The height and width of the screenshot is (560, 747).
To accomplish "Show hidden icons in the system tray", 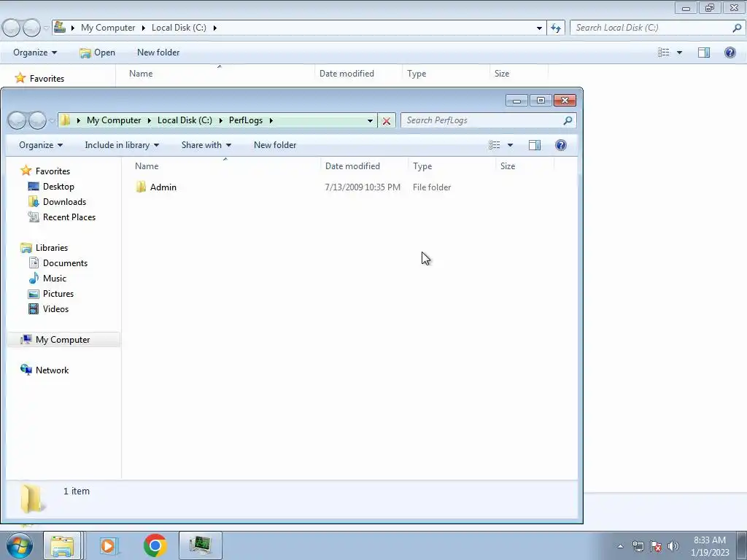I will point(620,546).
